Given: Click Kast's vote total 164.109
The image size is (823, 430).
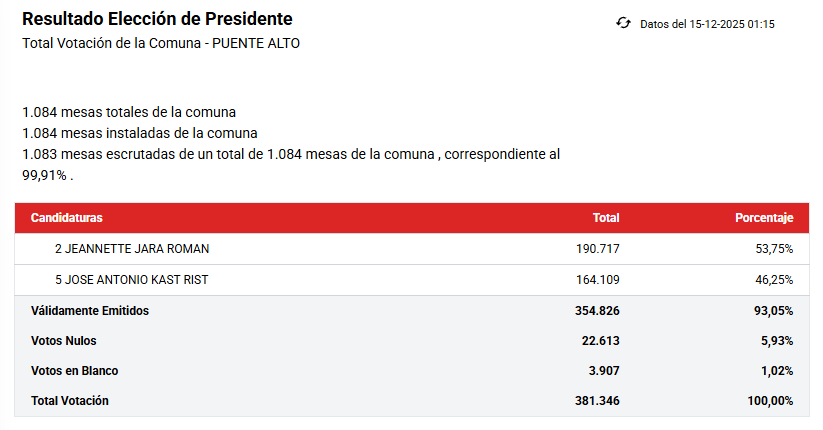Looking at the screenshot, I should coord(598,280).
